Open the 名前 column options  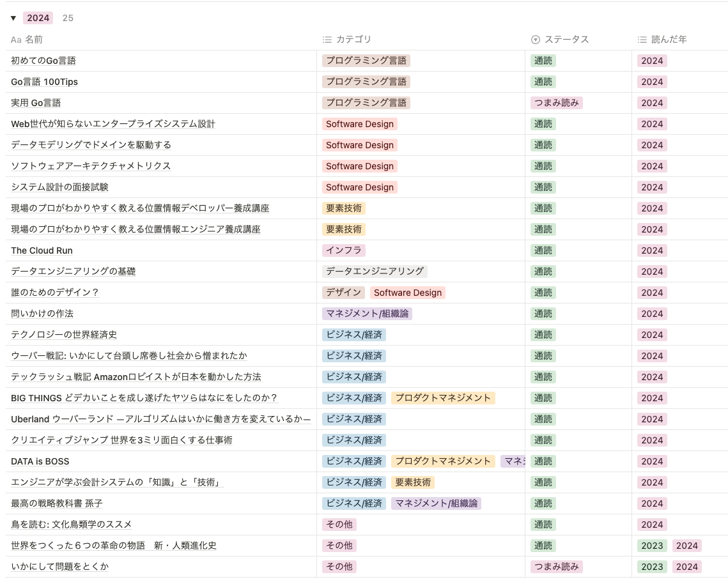click(31, 39)
